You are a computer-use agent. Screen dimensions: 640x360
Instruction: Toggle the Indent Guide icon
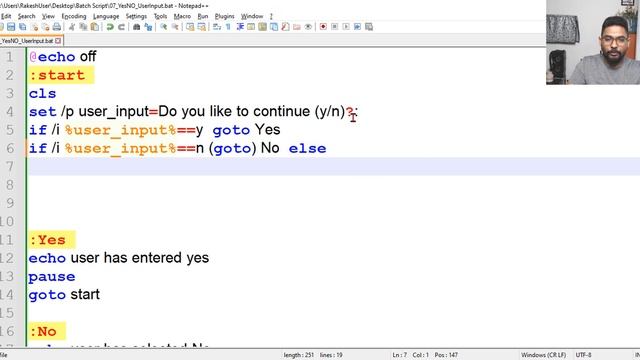tap(240, 27)
